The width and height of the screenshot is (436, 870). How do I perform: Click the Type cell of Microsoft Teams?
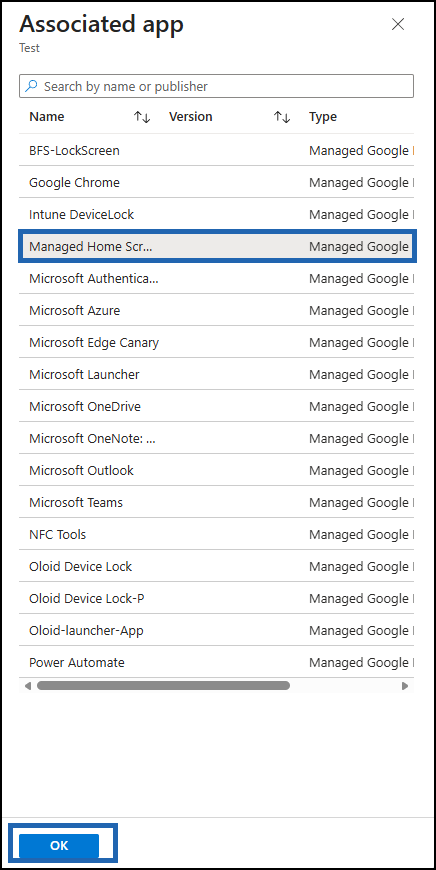click(361, 503)
